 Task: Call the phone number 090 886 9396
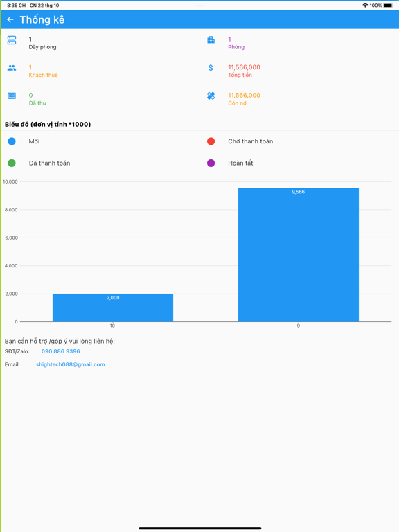coord(61,351)
